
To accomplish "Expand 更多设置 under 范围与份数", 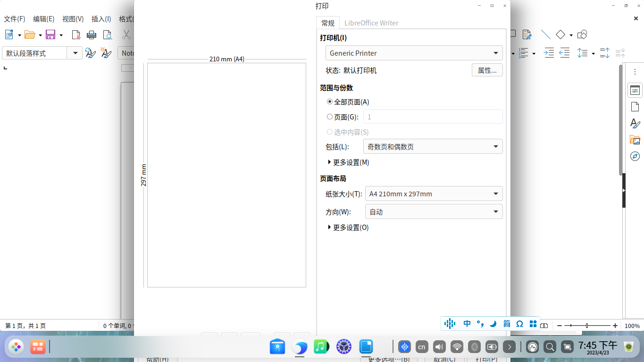I will 348,162.
